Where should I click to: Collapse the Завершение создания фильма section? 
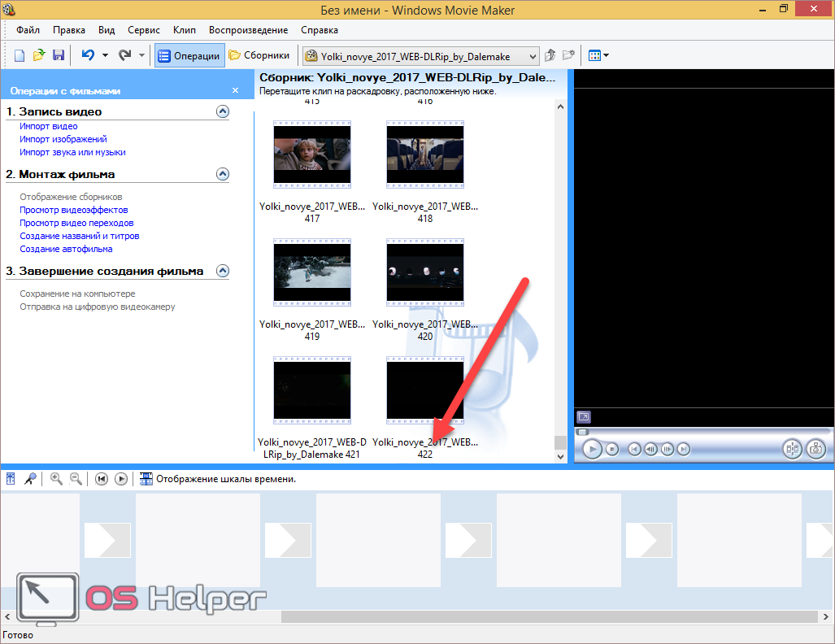[223, 271]
